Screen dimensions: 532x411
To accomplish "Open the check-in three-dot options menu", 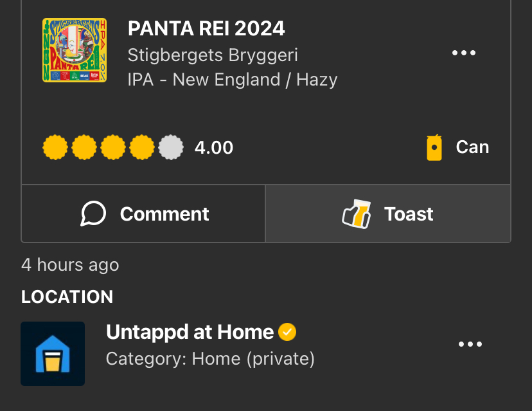I will (x=463, y=53).
